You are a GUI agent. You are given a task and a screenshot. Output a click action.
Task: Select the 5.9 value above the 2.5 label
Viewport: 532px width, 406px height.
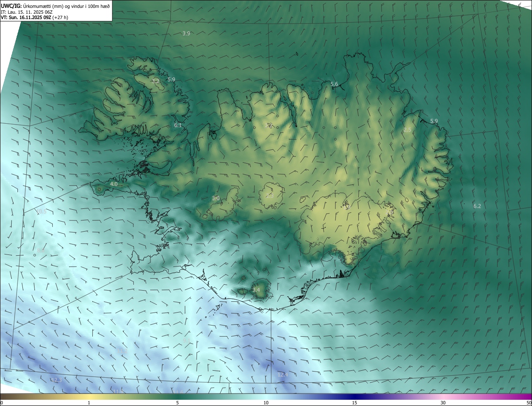pyautogui.click(x=434, y=121)
